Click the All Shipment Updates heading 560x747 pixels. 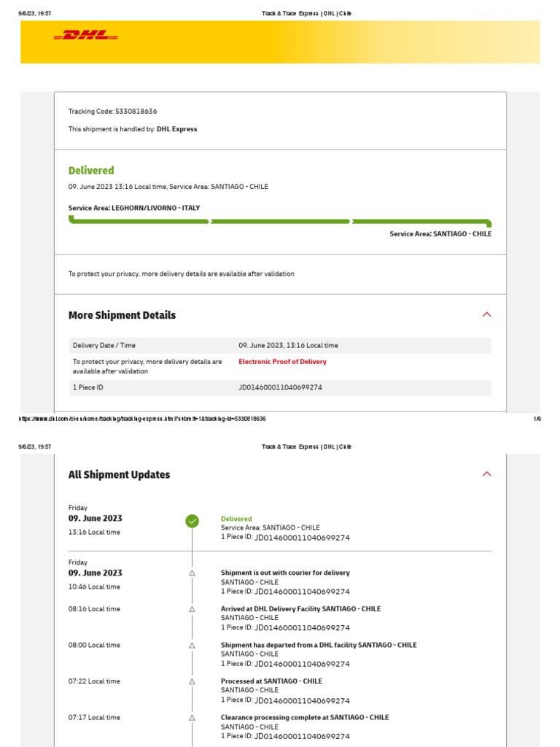point(119,475)
